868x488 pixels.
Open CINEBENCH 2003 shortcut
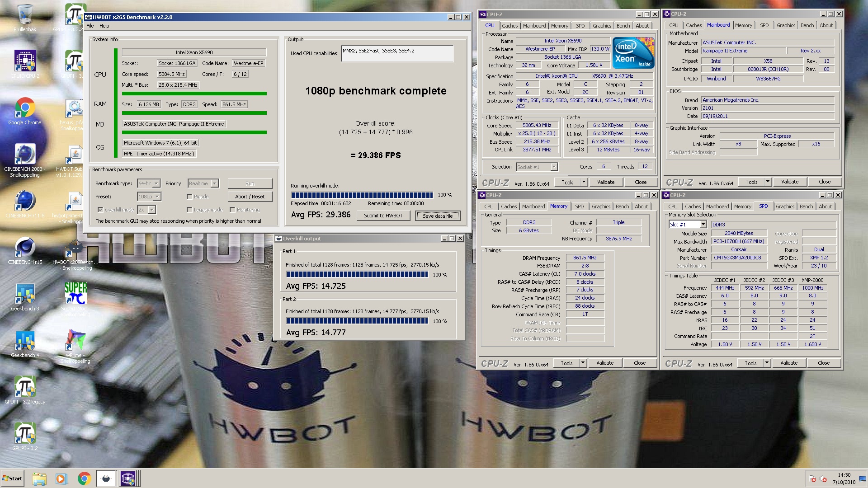click(25, 160)
